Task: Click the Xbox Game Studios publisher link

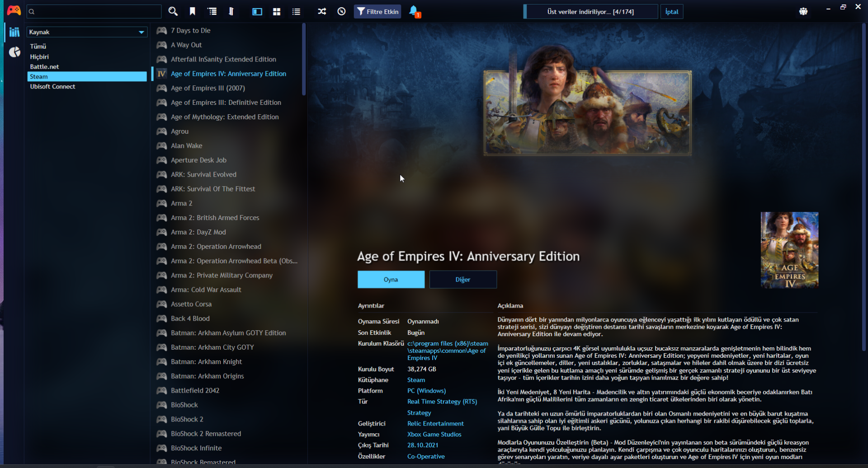Action: click(x=434, y=435)
